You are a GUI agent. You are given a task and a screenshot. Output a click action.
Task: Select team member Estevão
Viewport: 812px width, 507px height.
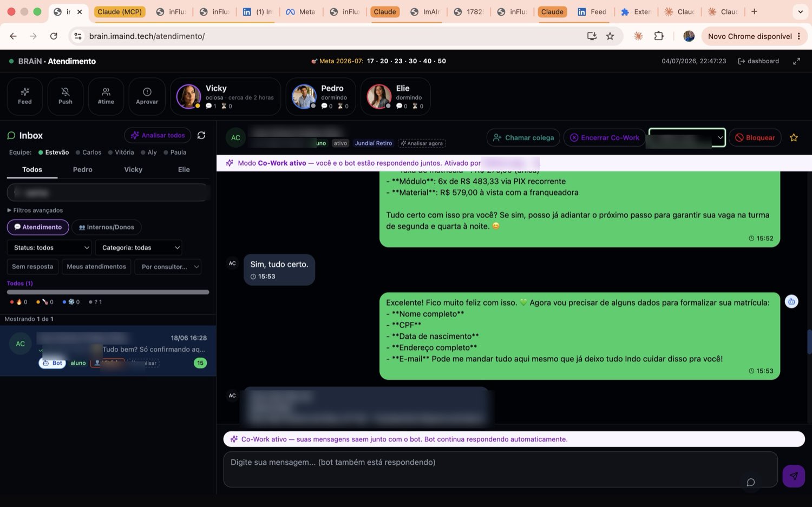point(54,153)
